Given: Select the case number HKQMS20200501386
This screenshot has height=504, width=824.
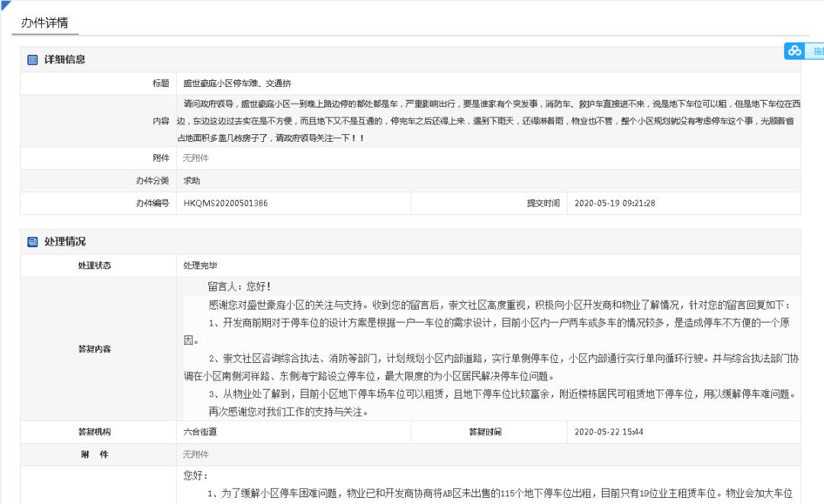Looking at the screenshot, I should 228,204.
